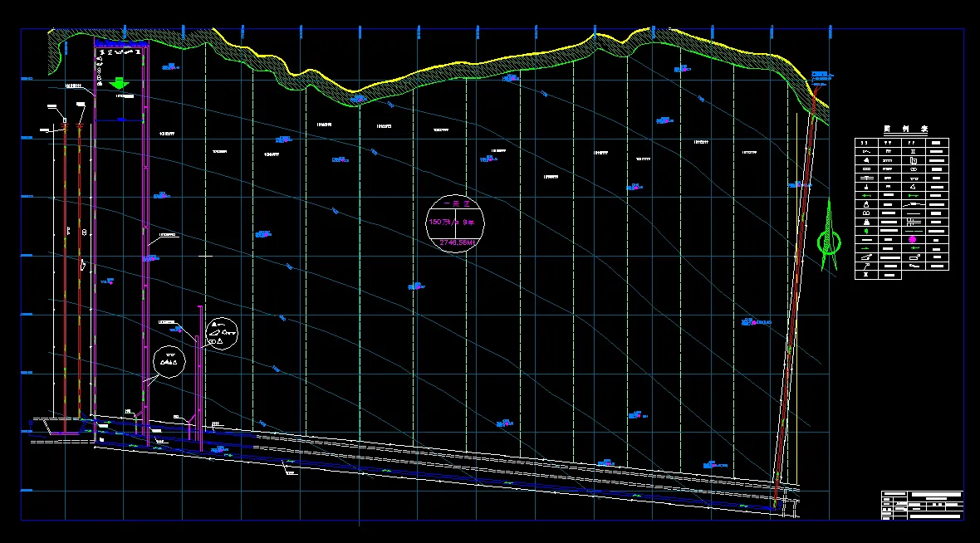This screenshot has height=543, width=980.
Task: Click the callout circle with three triangles
Action: pos(169,362)
